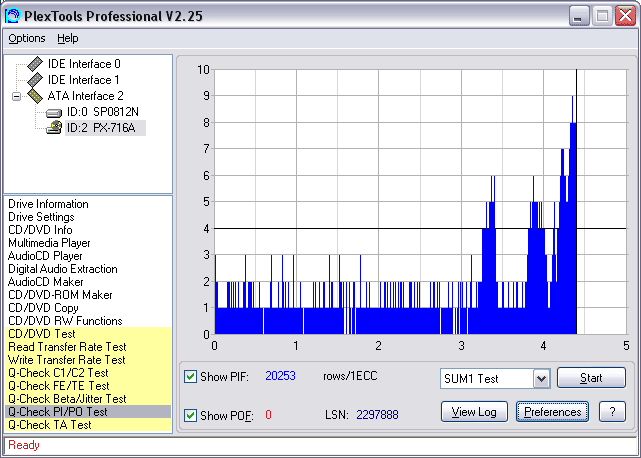The image size is (641, 458).
Task: Click the LSN value 2297888
Action: tap(377, 415)
